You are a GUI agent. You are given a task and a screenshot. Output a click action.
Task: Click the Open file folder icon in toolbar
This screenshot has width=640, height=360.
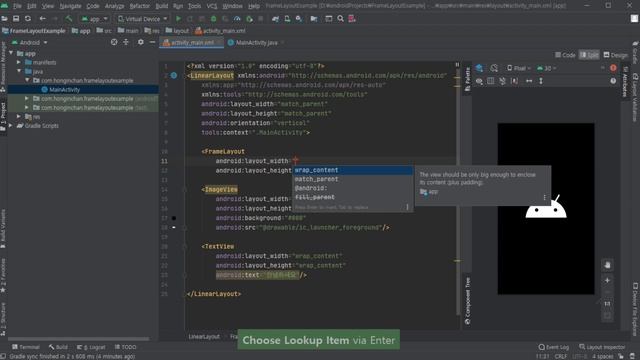[x=4, y=19]
